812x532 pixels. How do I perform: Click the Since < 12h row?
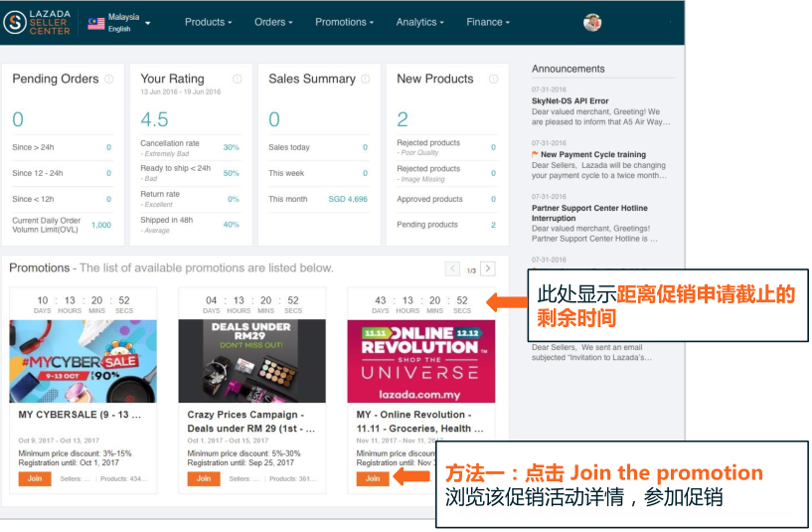pos(62,199)
